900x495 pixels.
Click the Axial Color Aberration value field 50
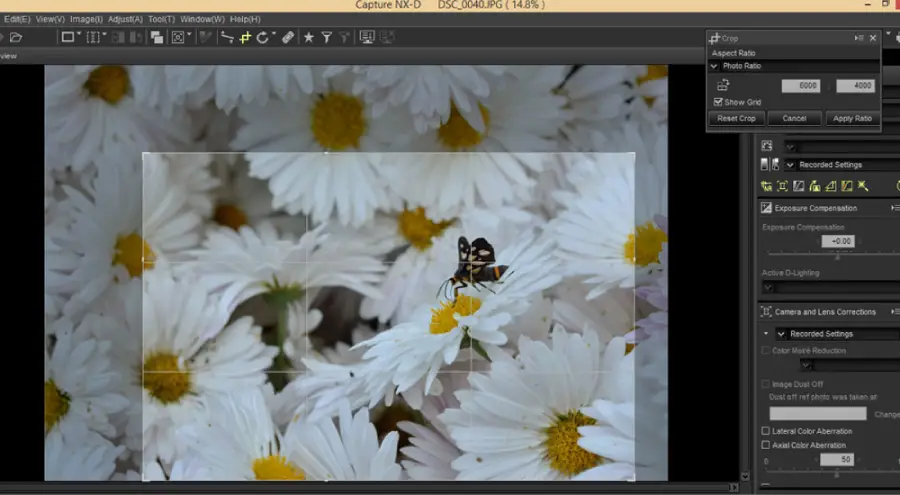[x=837, y=459]
